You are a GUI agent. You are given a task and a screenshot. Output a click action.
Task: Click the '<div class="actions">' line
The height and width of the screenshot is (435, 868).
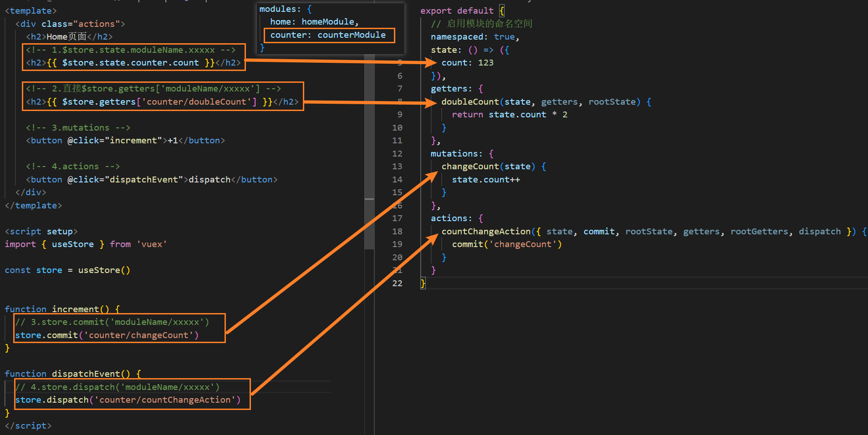(x=70, y=24)
